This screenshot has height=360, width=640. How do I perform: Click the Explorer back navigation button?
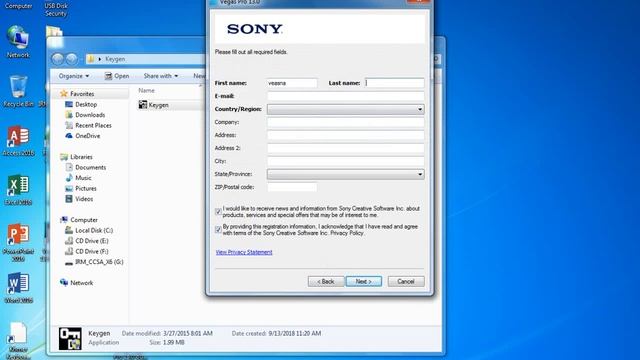pyautogui.click(x=58, y=59)
